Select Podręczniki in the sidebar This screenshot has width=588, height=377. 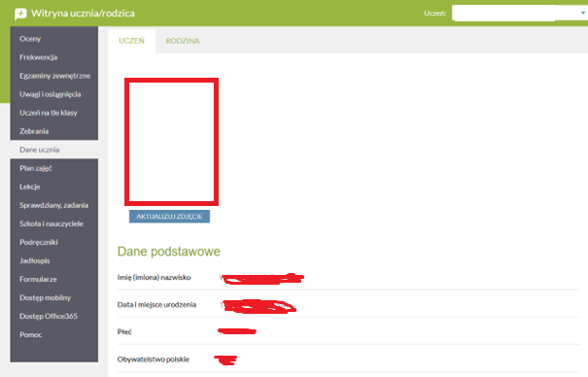pyautogui.click(x=54, y=242)
